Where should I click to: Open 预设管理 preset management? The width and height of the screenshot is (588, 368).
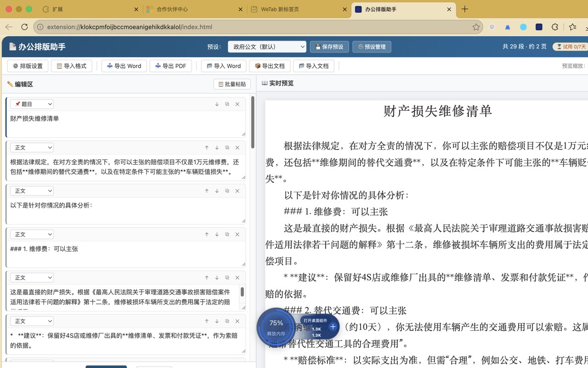[372, 46]
